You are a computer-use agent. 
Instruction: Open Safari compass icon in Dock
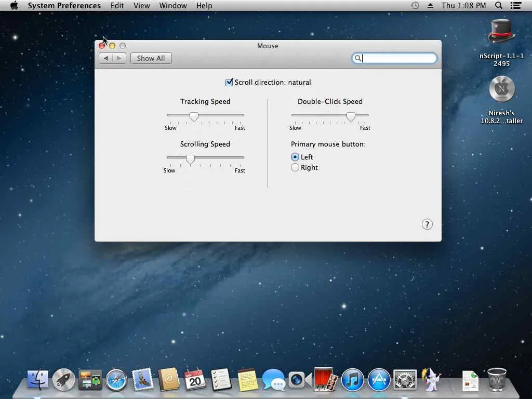(x=116, y=380)
